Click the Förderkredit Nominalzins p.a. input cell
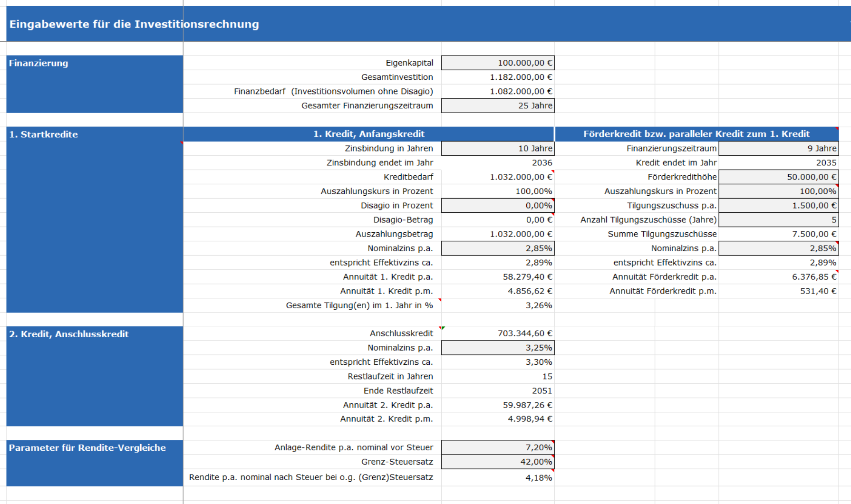This screenshot has height=504, width=851. pos(778,248)
